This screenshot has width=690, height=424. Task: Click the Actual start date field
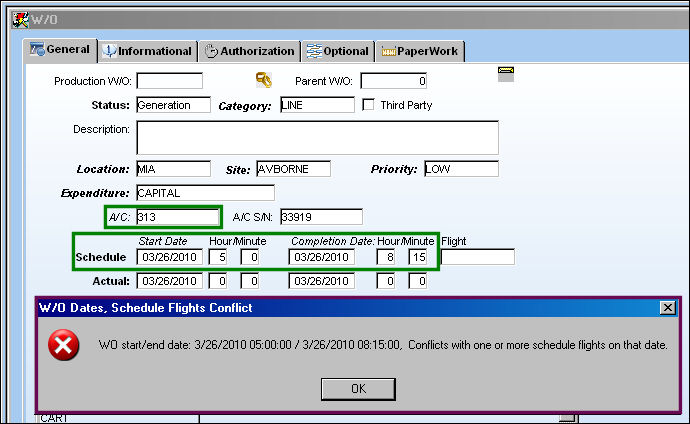pos(169,281)
